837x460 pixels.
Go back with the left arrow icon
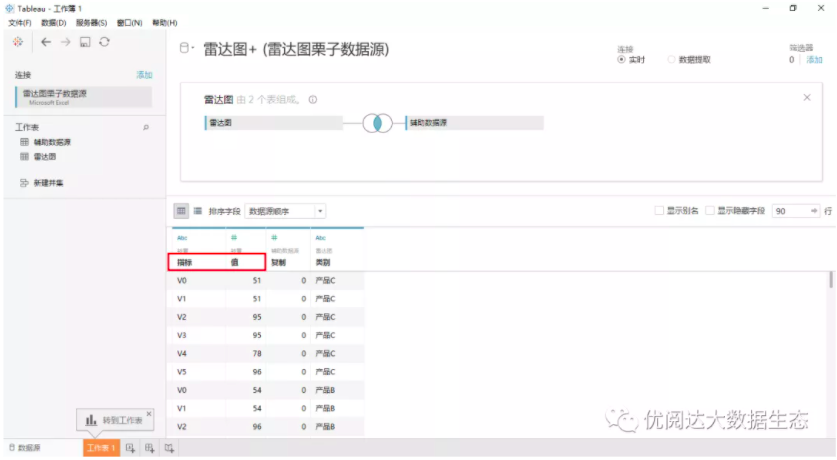pos(46,42)
